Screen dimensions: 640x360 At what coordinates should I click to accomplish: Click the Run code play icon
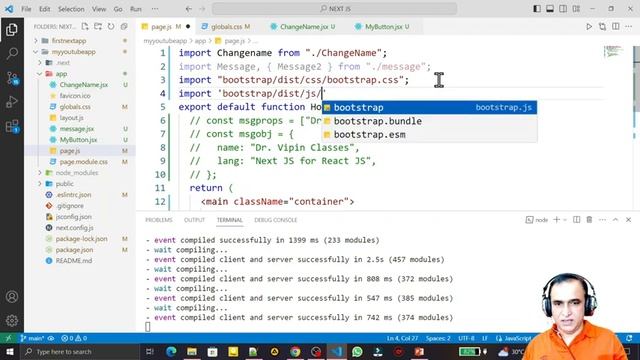tap(589, 27)
